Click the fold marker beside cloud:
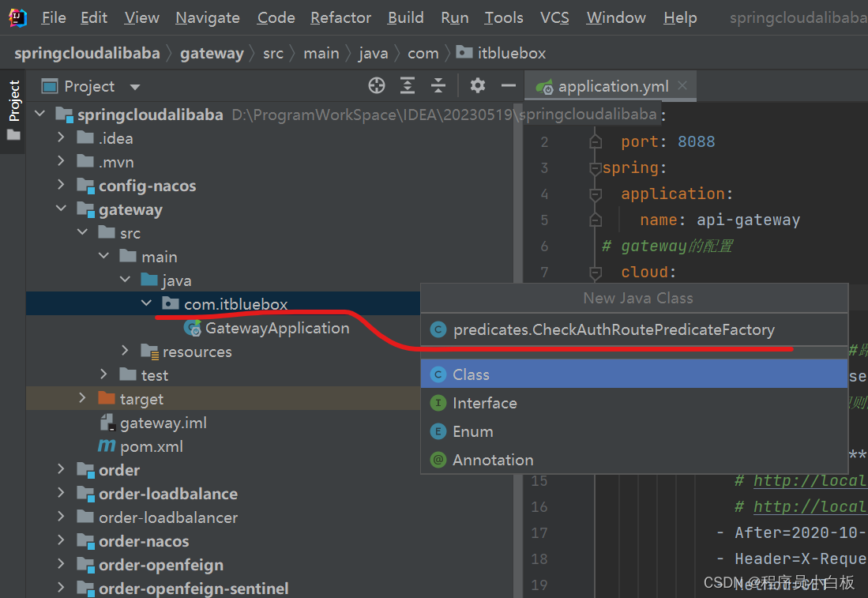 (596, 272)
